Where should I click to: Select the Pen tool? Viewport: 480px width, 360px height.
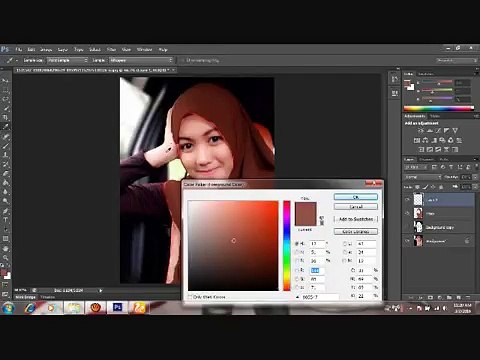click(x=6, y=211)
